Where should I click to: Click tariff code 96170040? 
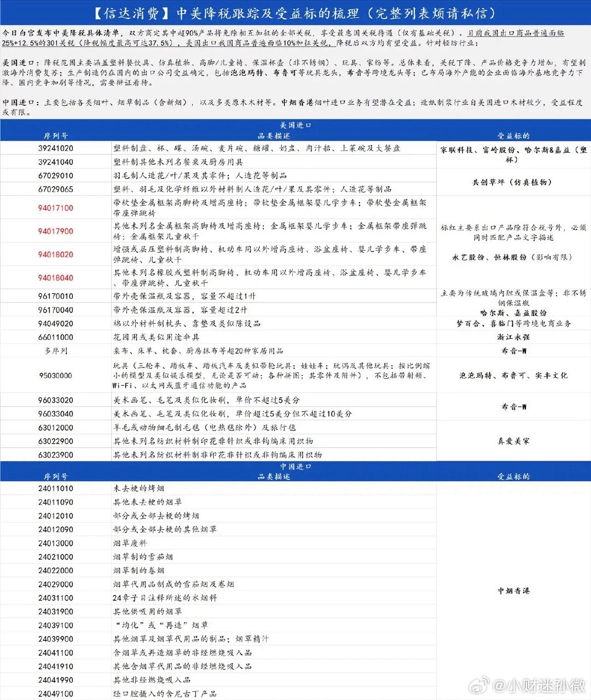[x=56, y=310]
